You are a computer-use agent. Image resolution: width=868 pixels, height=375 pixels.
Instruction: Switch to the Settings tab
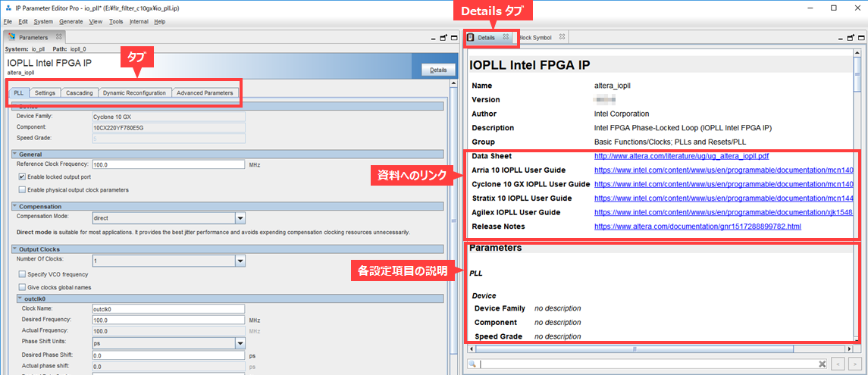point(45,93)
